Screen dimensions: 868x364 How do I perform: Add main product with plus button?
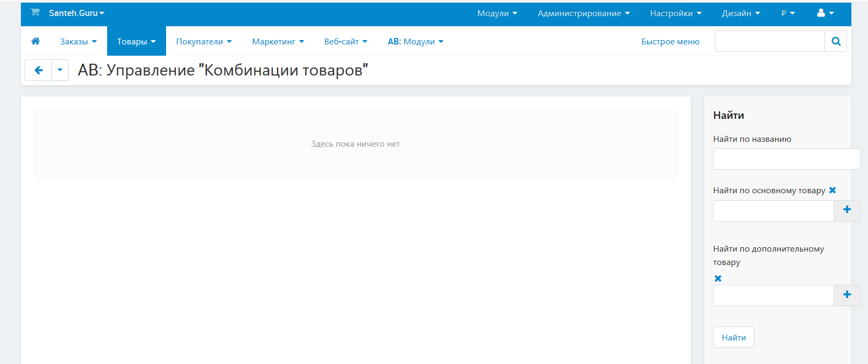pyautogui.click(x=847, y=211)
